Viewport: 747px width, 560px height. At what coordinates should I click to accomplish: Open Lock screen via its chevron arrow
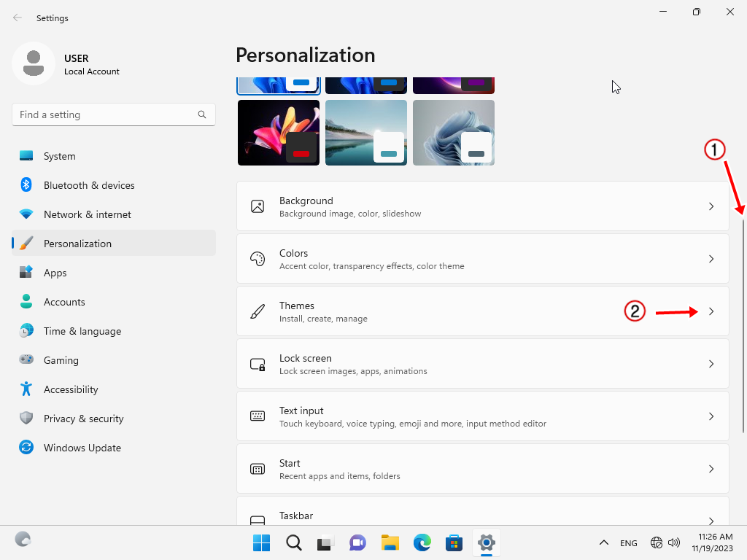pyautogui.click(x=711, y=364)
